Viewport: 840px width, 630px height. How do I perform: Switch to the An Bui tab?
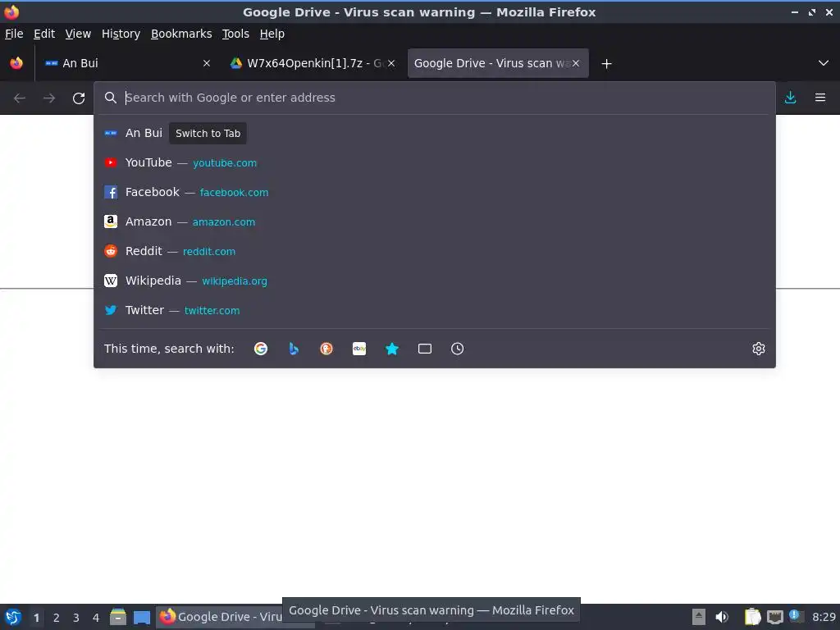tap(127, 63)
